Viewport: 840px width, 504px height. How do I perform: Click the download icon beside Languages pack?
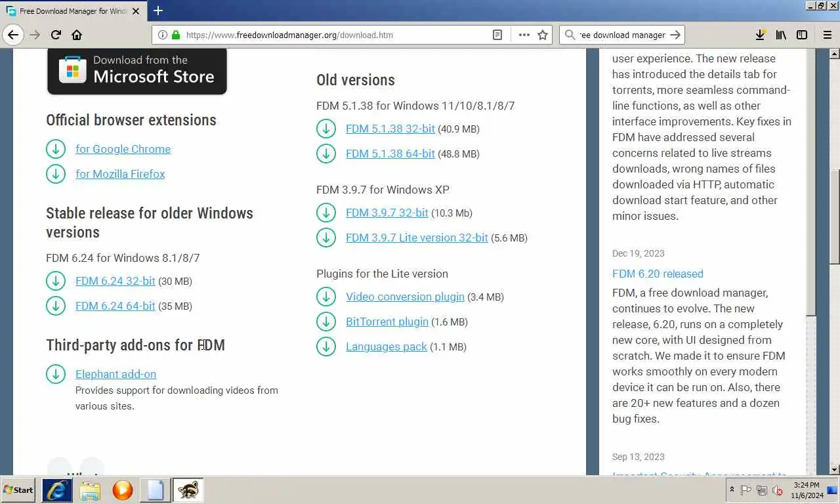(x=326, y=346)
